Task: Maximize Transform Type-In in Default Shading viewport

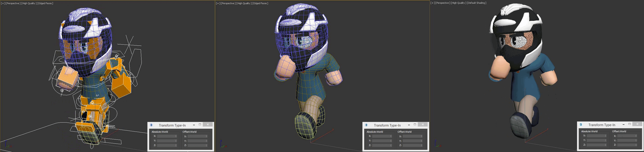Action: tap(629, 124)
